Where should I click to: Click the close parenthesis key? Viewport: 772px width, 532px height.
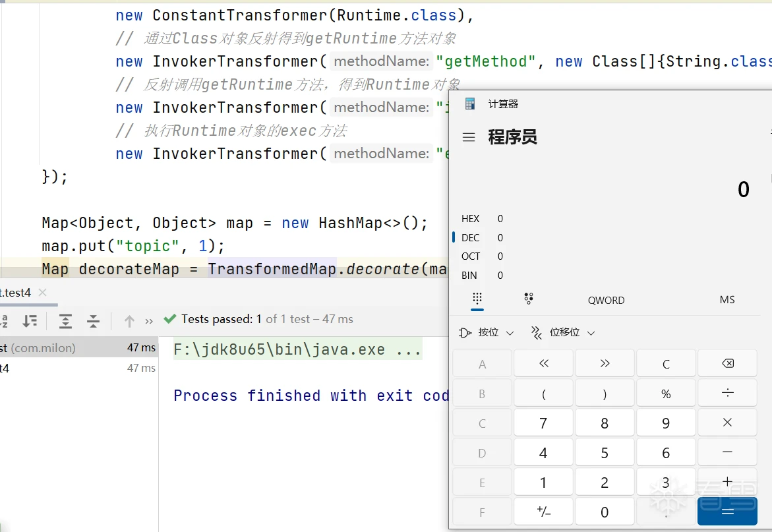tap(605, 393)
